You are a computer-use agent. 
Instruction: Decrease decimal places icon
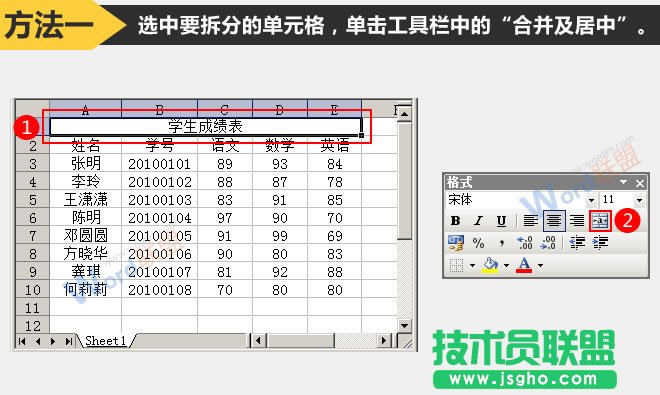point(548,243)
